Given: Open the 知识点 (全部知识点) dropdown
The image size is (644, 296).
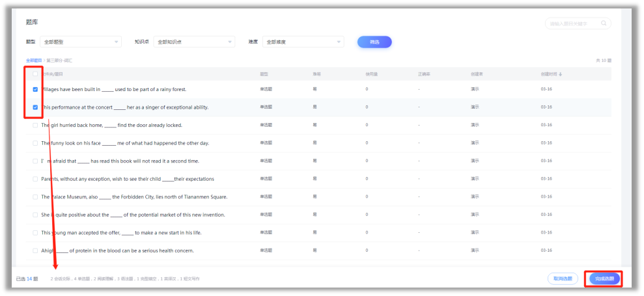Looking at the screenshot, I should (x=194, y=42).
